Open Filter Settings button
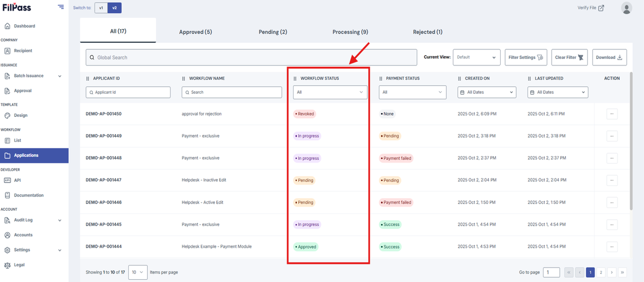This screenshot has height=282, width=644. 526,57
